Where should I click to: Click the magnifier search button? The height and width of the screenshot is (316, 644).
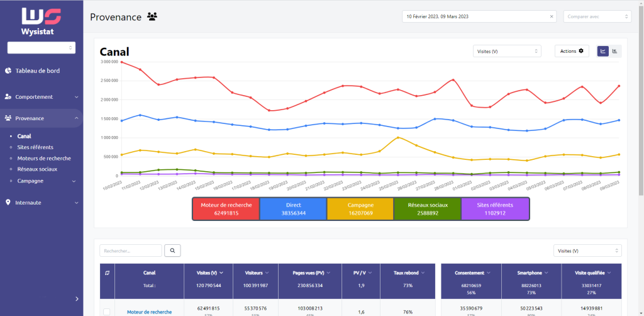tap(172, 251)
